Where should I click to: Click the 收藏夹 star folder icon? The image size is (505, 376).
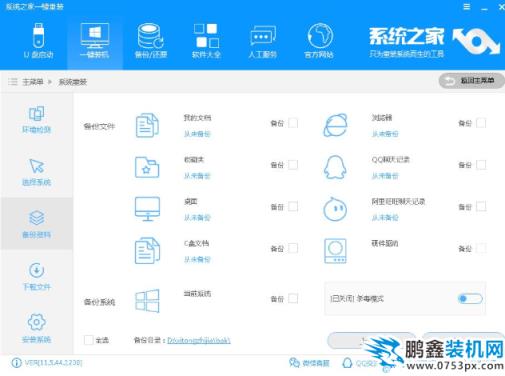(147, 167)
